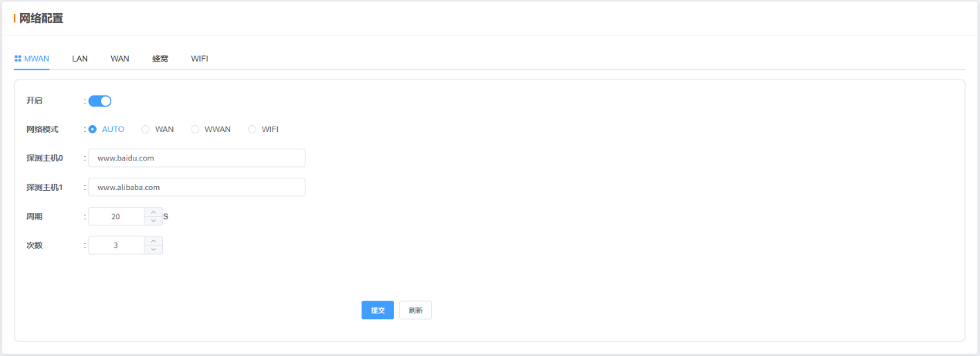The image size is (980, 356).
Task: Toggle the 开启 enable switch
Action: (100, 100)
